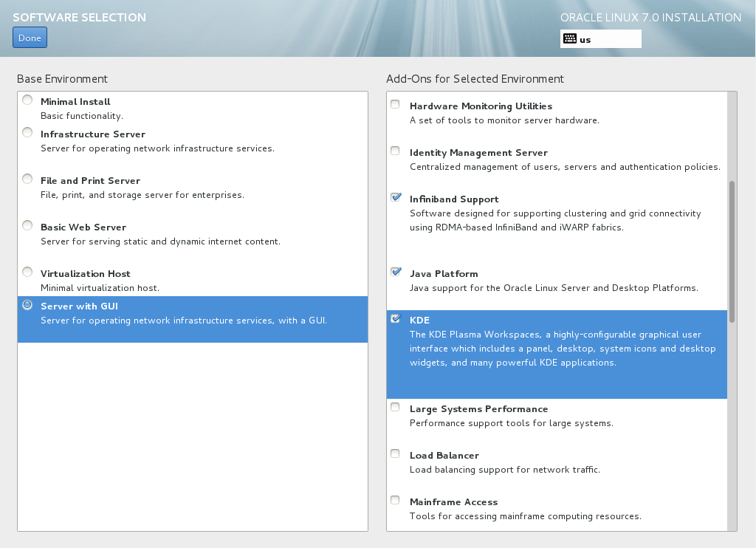Image resolution: width=756 pixels, height=548 pixels.
Task: Click 'Centralized management of users' description
Action: 565,167
